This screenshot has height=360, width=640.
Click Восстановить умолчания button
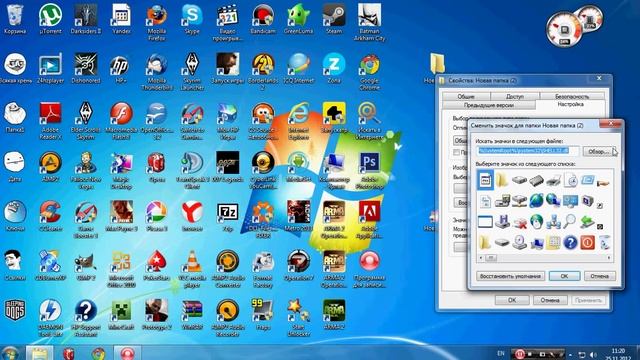(510, 276)
